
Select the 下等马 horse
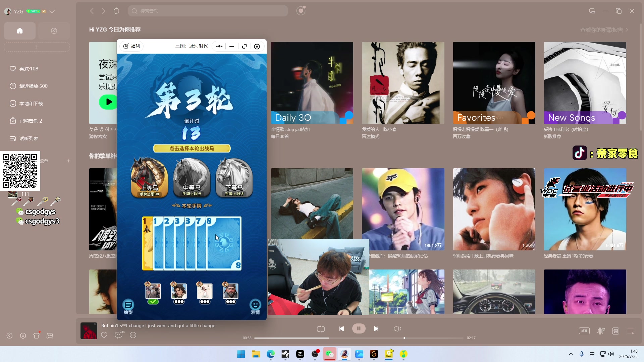click(x=234, y=177)
